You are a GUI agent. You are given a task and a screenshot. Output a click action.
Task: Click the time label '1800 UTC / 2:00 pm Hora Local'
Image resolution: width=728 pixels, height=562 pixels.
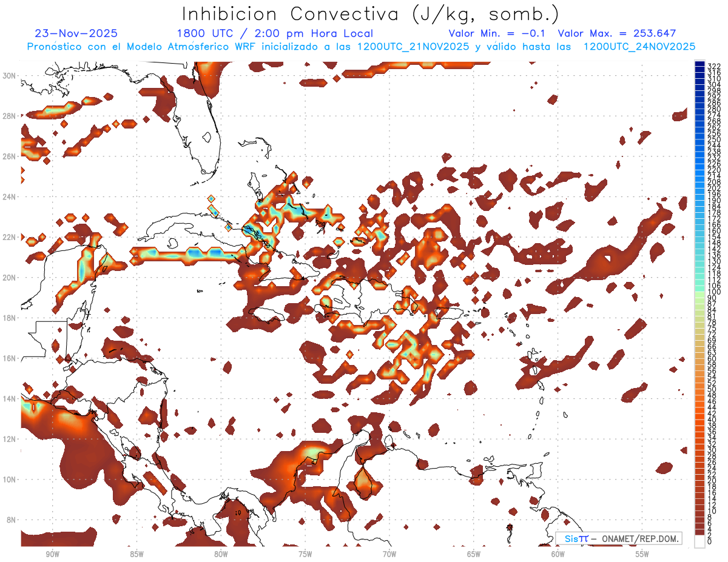[x=275, y=33]
